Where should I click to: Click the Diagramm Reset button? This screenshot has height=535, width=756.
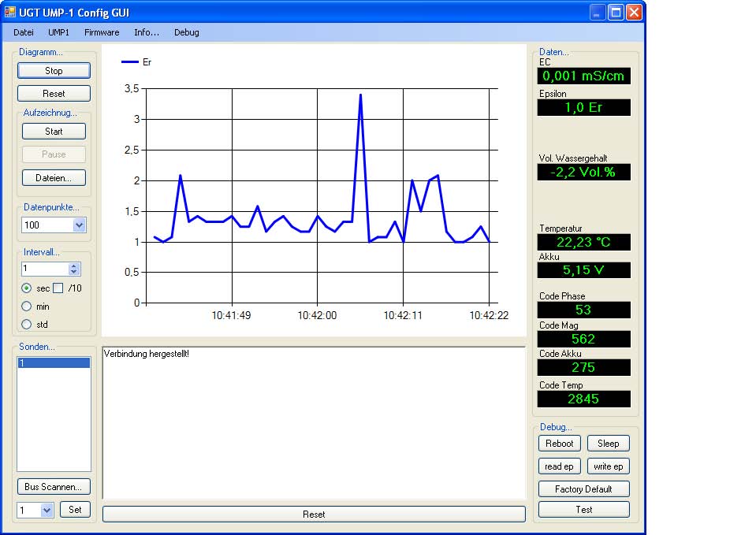(54, 94)
